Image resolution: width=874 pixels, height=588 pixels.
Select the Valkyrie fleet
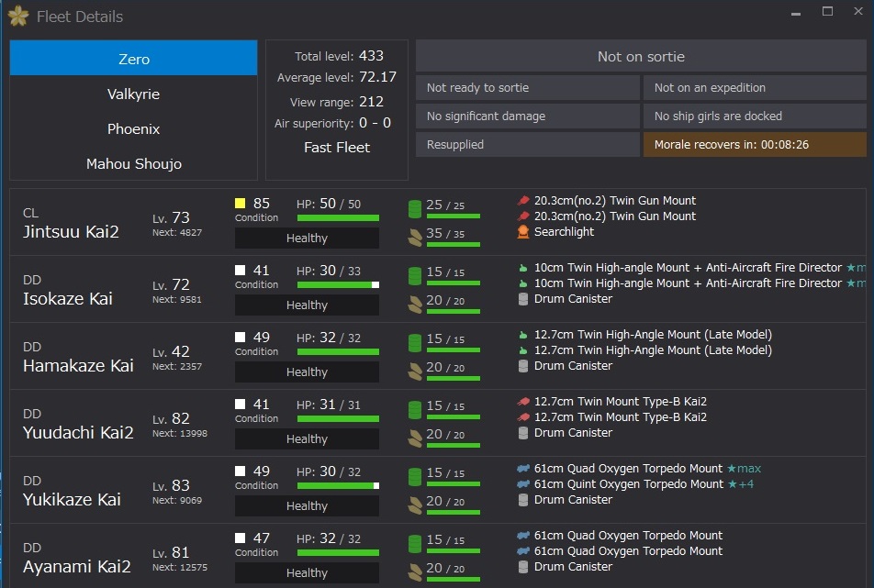pos(134,94)
